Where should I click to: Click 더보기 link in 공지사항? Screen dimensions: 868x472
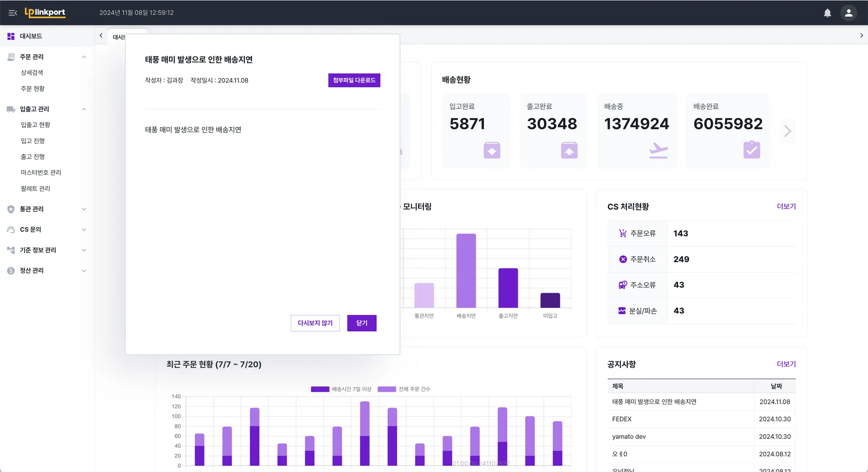point(786,364)
